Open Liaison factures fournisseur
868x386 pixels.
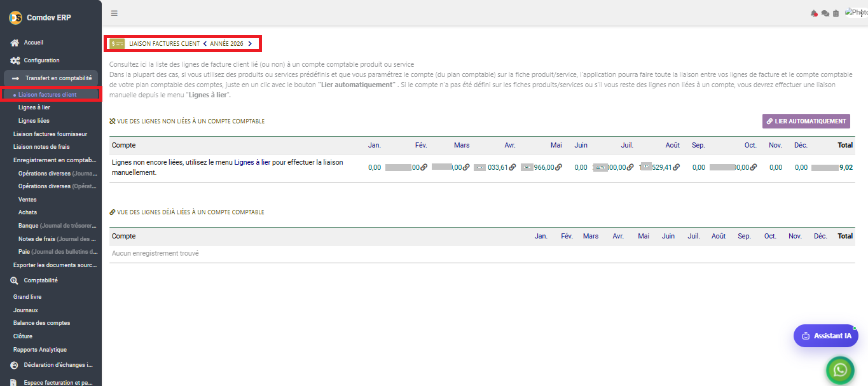click(50, 134)
